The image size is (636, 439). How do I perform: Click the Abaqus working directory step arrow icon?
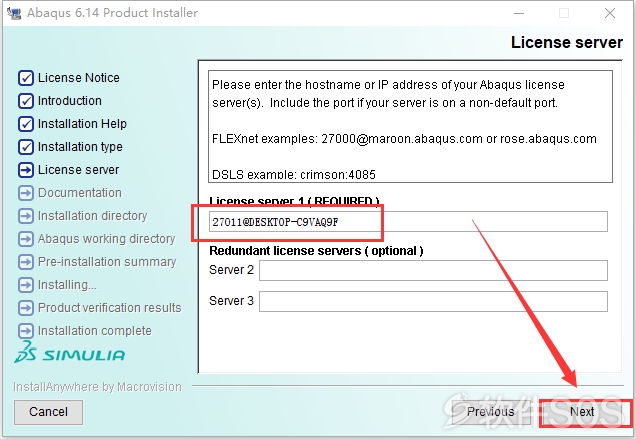click(x=26, y=239)
